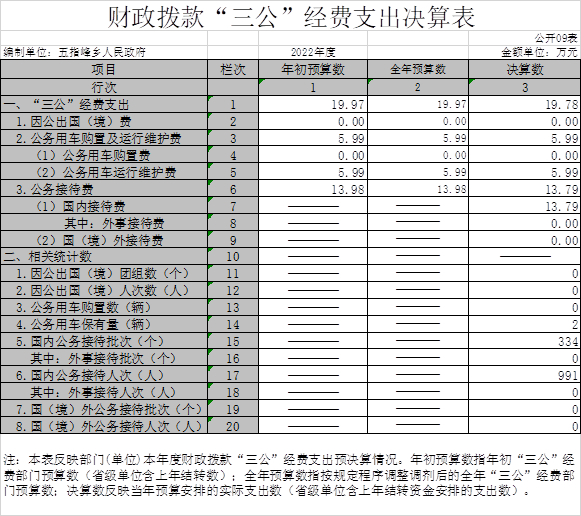Click the 金额单位：万元 cell
The width and height of the screenshot is (581, 516).
524,52
